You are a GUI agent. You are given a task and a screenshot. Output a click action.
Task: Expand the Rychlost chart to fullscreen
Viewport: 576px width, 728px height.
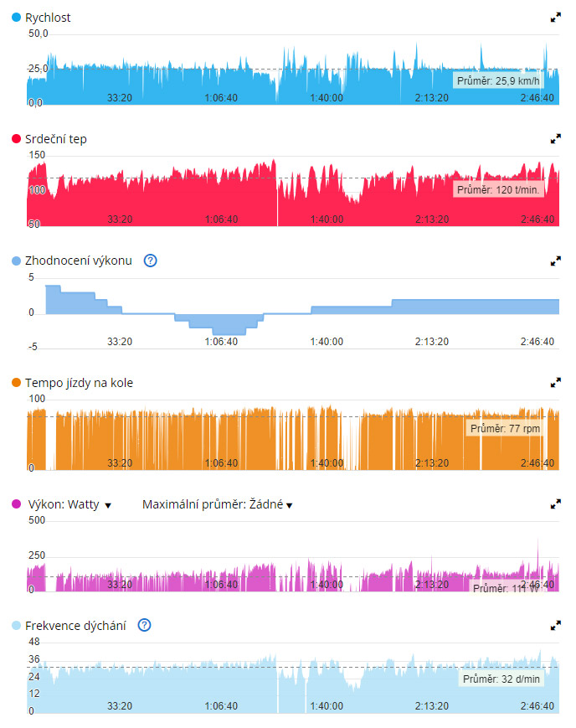(555, 17)
